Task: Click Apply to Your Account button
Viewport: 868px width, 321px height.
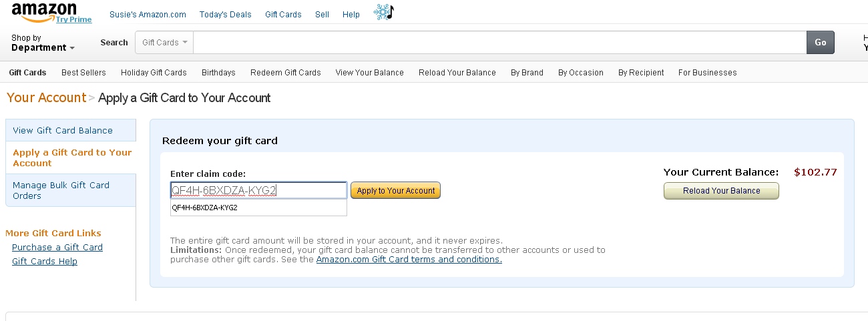Action: click(395, 191)
